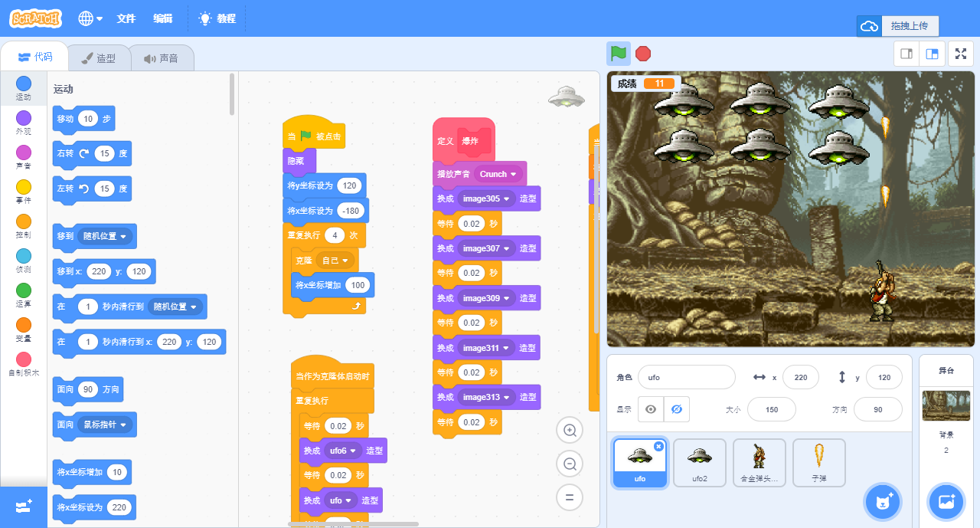This screenshot has height=528, width=980.
Task: Click the add sprite cat button
Action: tap(882, 502)
